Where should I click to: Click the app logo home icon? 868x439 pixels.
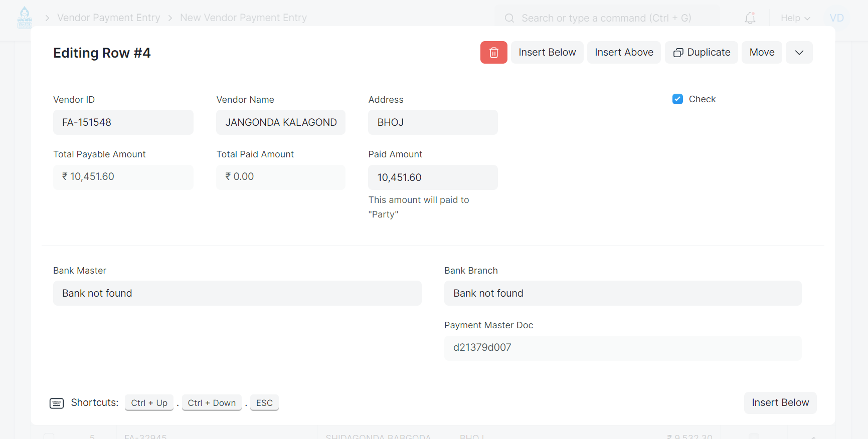coord(25,18)
